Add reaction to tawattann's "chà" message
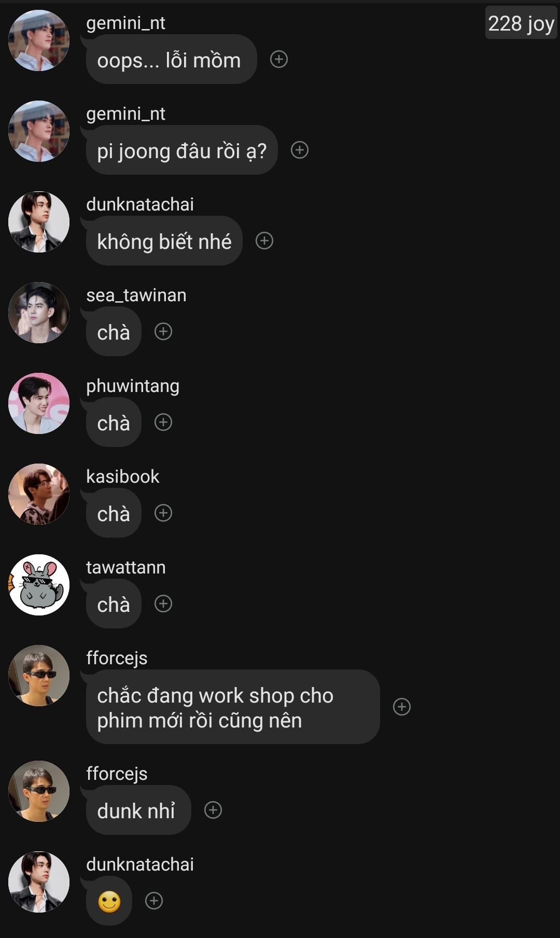The width and height of the screenshot is (560, 938). click(163, 604)
